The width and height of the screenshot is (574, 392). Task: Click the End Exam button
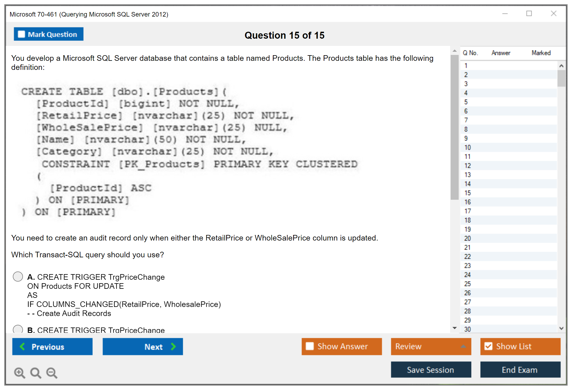point(520,370)
